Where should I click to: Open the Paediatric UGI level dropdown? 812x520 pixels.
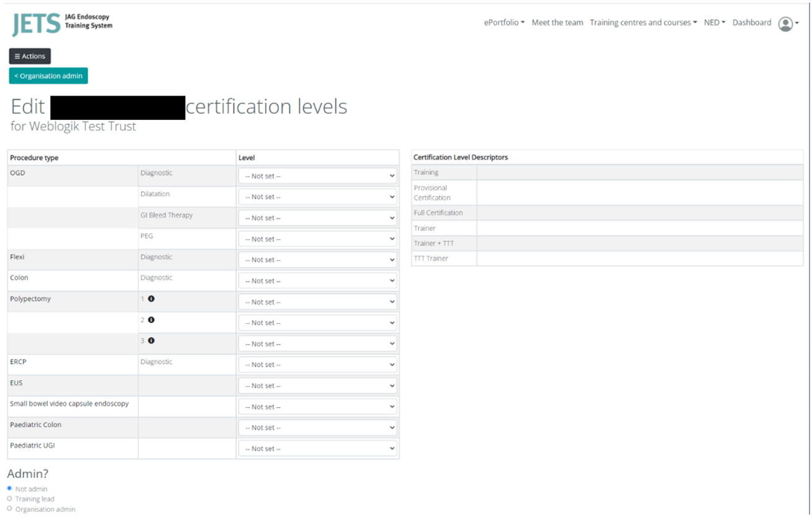[317, 449]
